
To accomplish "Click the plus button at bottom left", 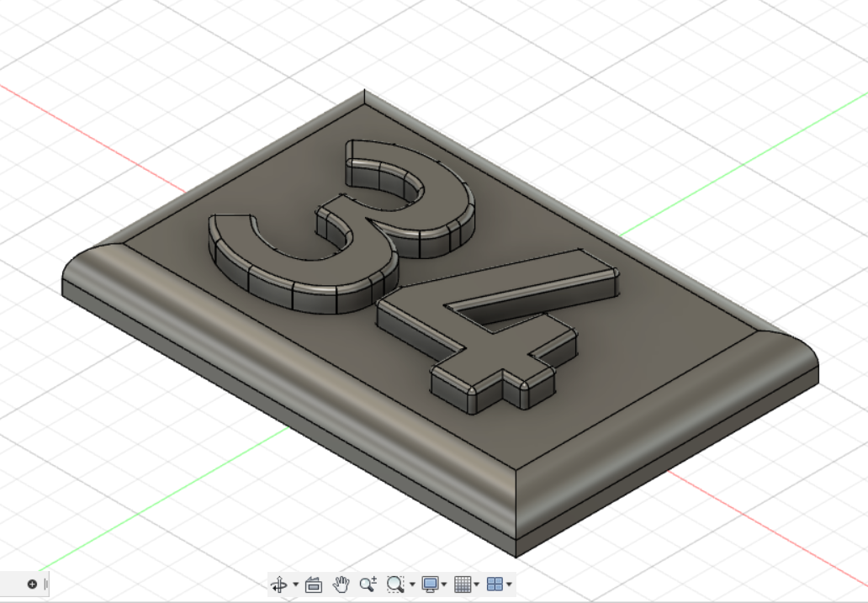I will coord(30,584).
